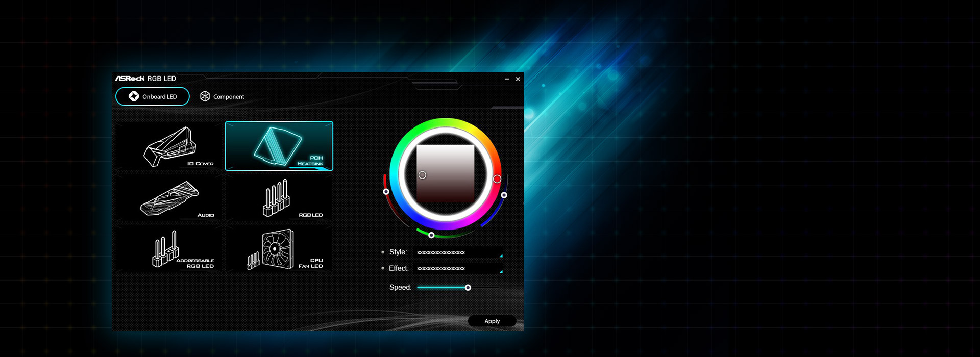Switch to the Onboard LED tab

click(x=153, y=96)
